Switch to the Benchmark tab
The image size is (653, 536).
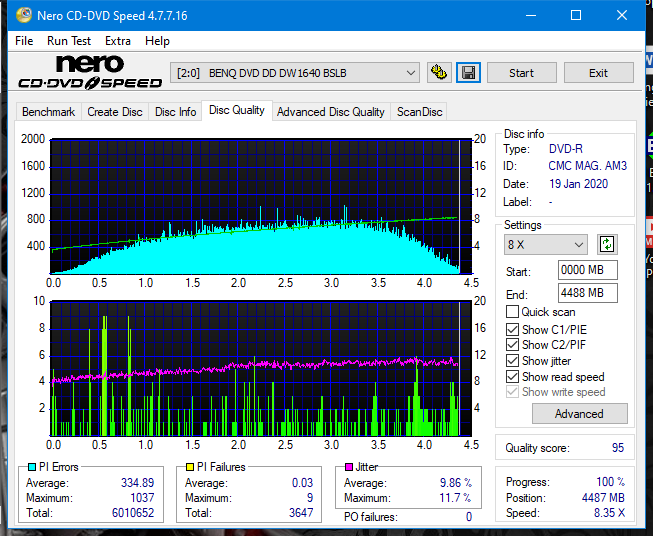[49, 112]
